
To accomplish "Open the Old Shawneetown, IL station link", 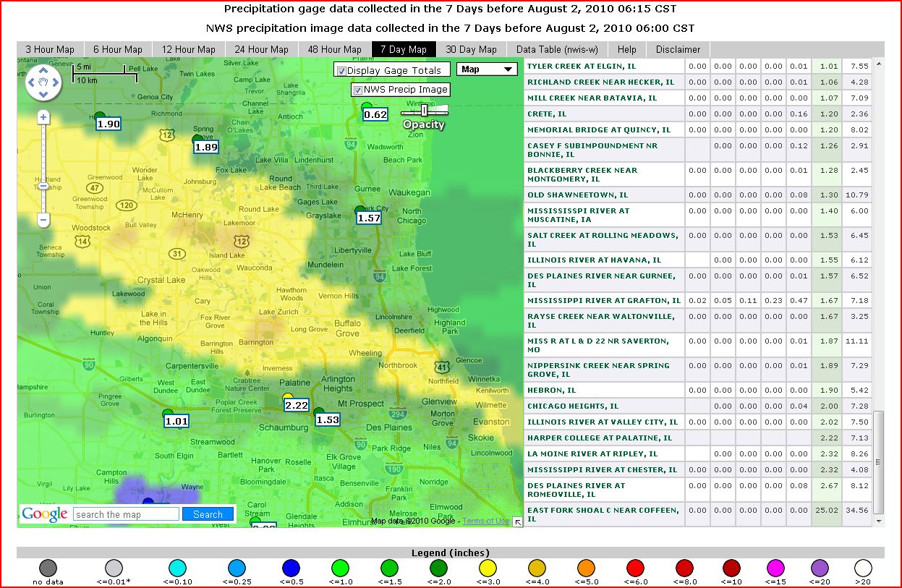I will (x=578, y=195).
